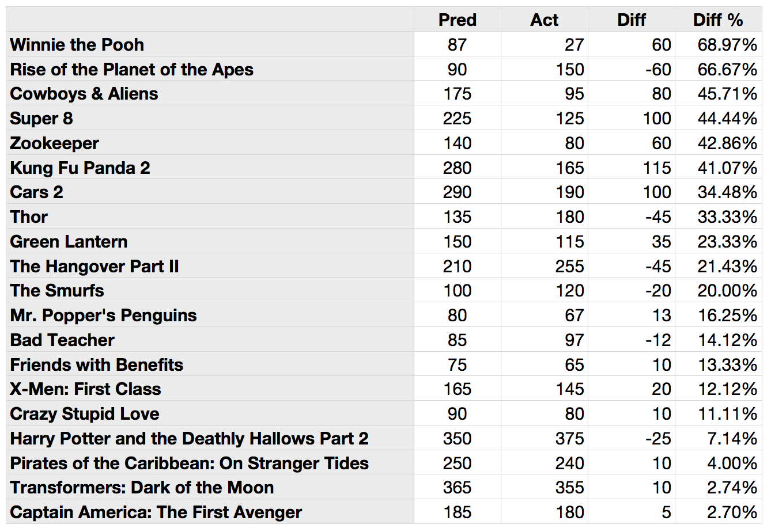Click the Diff % column header
The width and height of the screenshot is (771, 532).
[718, 20]
